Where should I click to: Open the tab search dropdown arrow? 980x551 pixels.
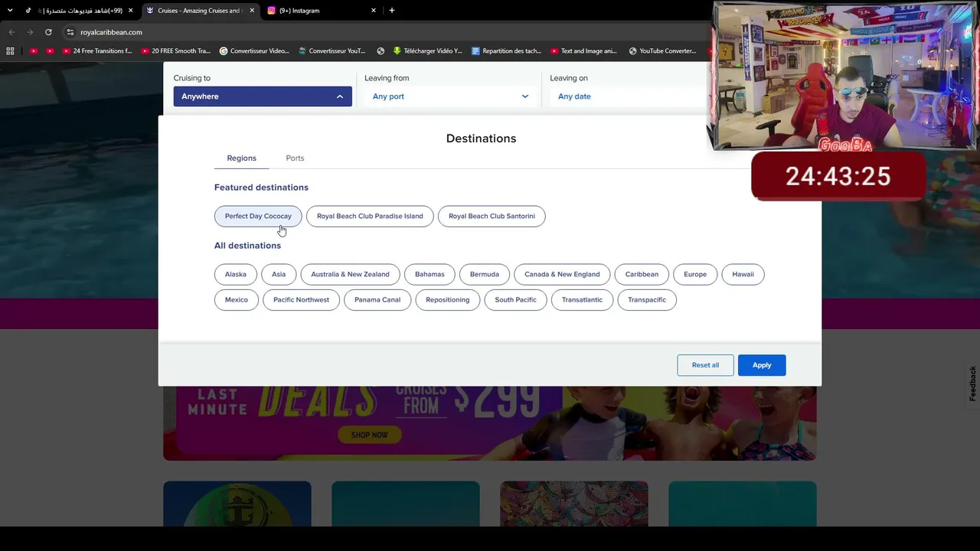coord(10,11)
